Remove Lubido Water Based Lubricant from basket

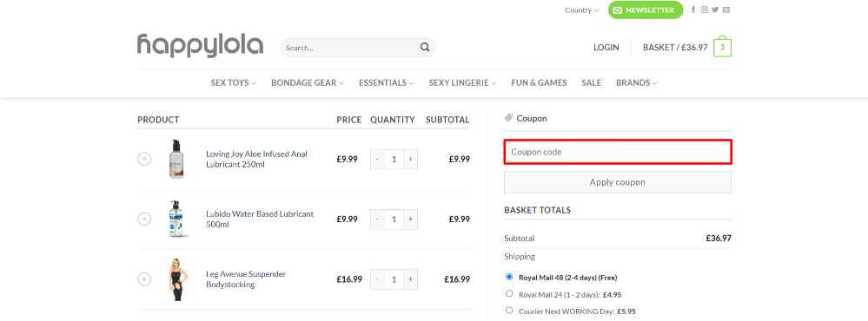coord(144,219)
